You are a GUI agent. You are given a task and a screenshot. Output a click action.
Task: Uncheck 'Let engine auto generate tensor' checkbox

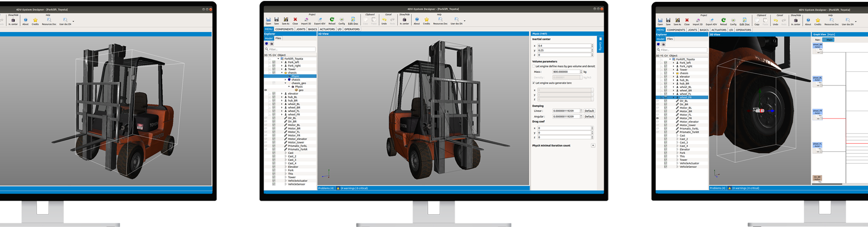pyautogui.click(x=533, y=83)
